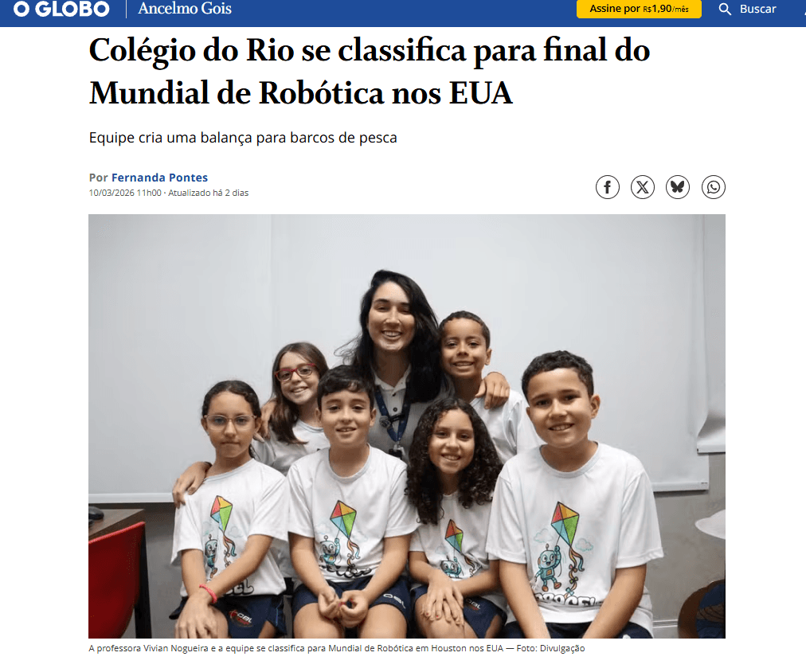Click the Atualizado há 2 dias text
This screenshot has height=672, width=806.
(x=208, y=193)
